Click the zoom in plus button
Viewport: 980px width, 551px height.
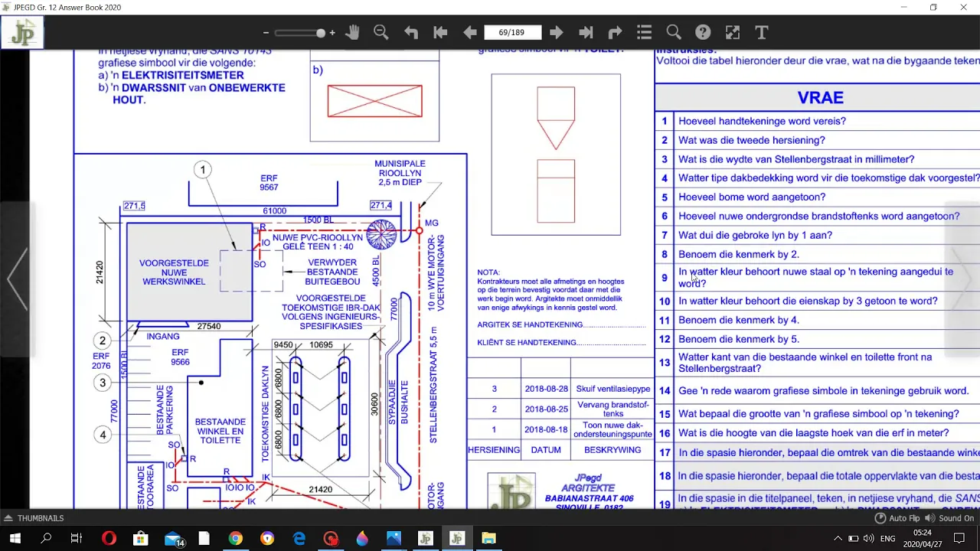tap(332, 33)
